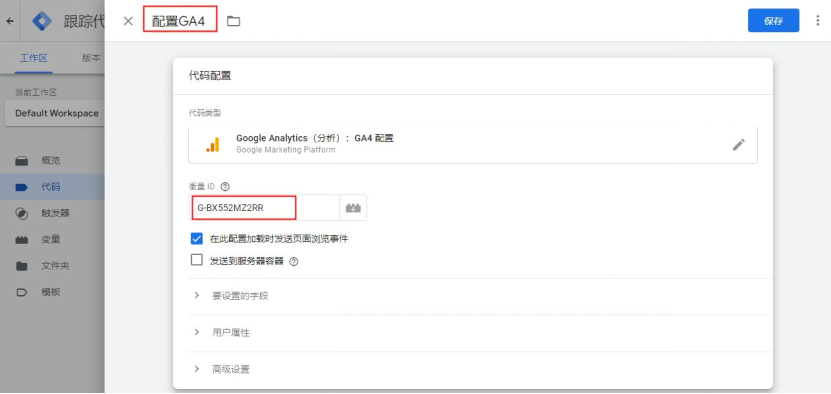Click the blue 保存 button
831x394 pixels.
pyautogui.click(x=773, y=21)
